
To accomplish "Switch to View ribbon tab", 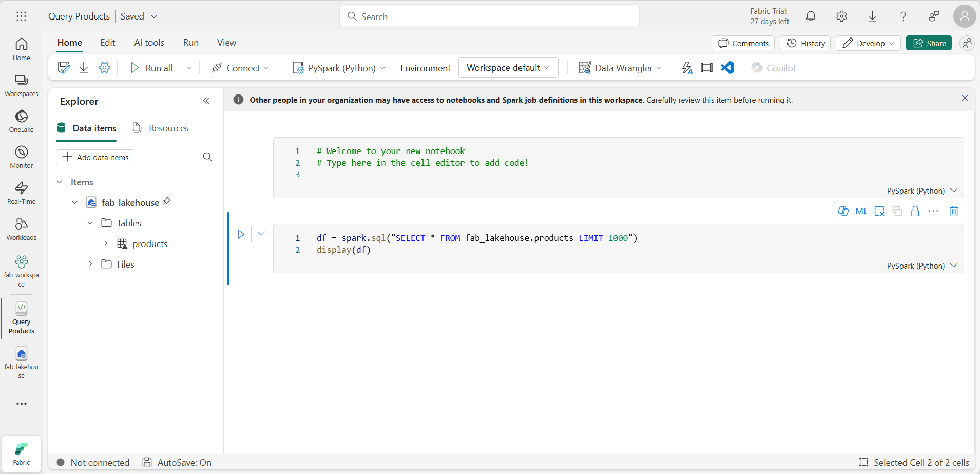I will [226, 43].
